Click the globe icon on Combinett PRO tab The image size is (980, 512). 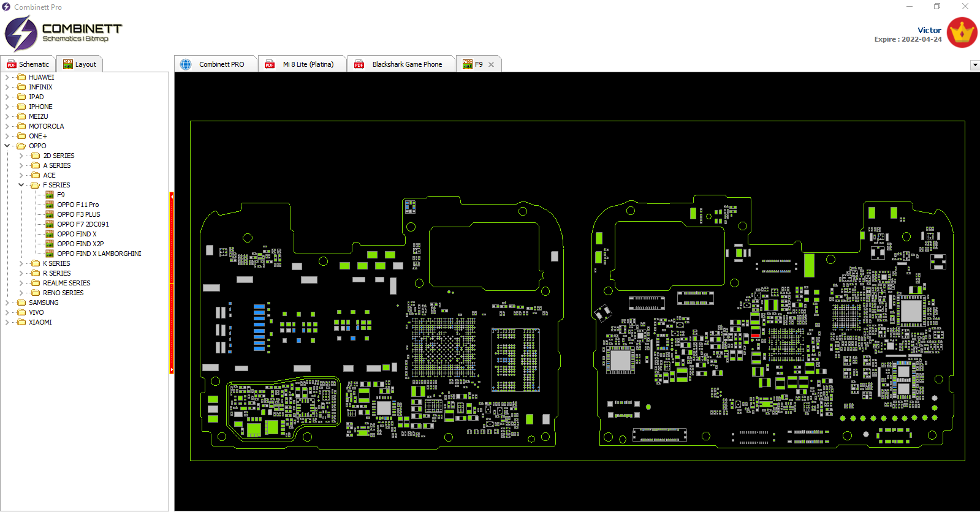click(186, 64)
